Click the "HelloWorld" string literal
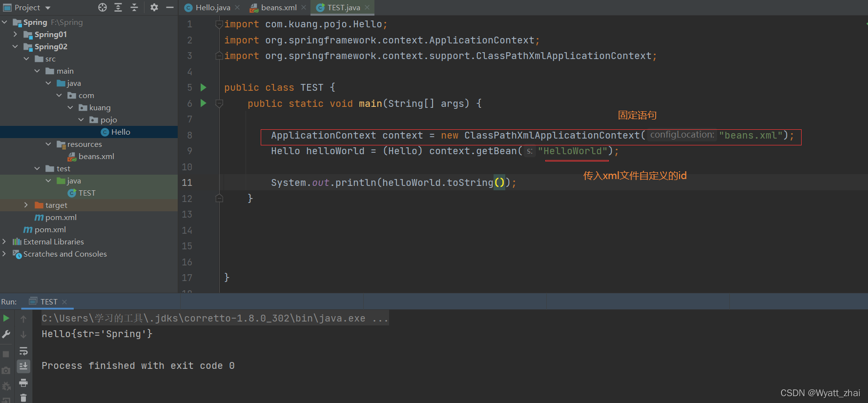 click(x=573, y=151)
